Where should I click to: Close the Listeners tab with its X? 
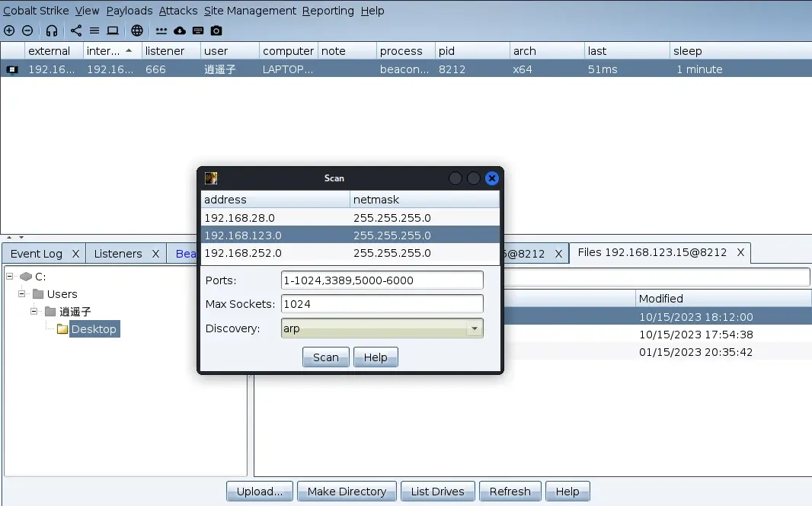click(155, 254)
